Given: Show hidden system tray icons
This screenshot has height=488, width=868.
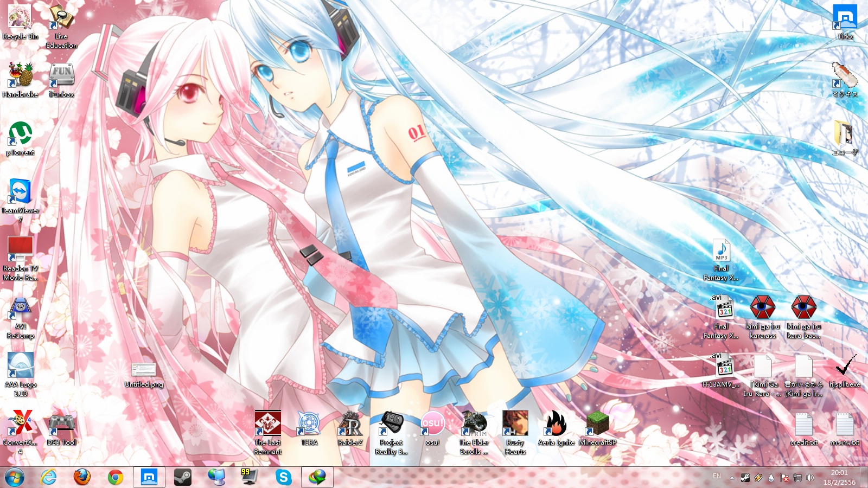Looking at the screenshot, I should (732, 478).
